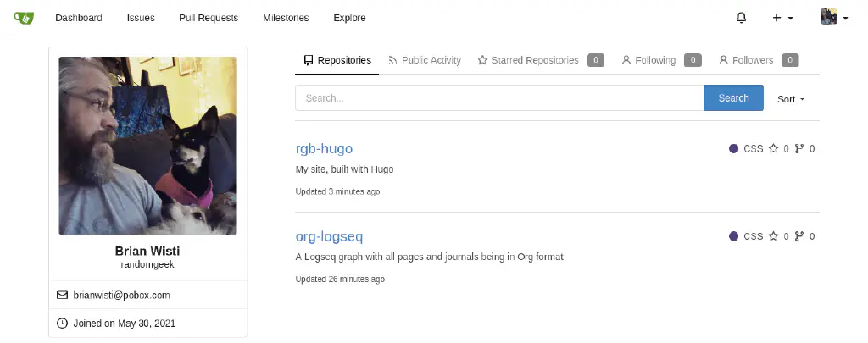Go to Pull Requests in navbar
868x343 pixels.
209,18
